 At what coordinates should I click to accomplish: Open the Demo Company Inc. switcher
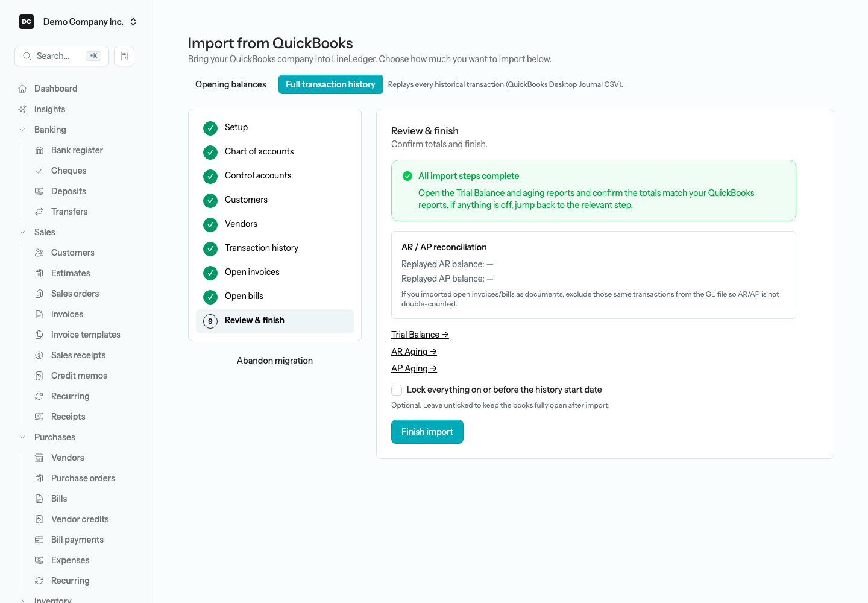[x=78, y=22]
